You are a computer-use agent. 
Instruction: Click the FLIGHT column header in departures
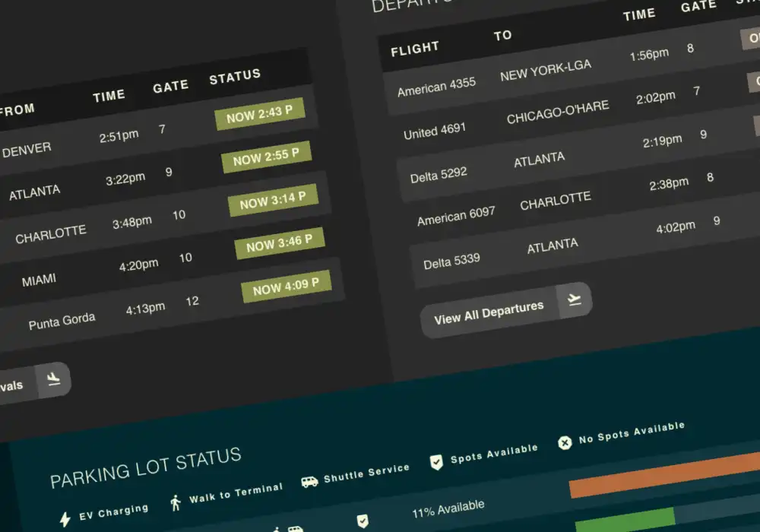(x=415, y=49)
